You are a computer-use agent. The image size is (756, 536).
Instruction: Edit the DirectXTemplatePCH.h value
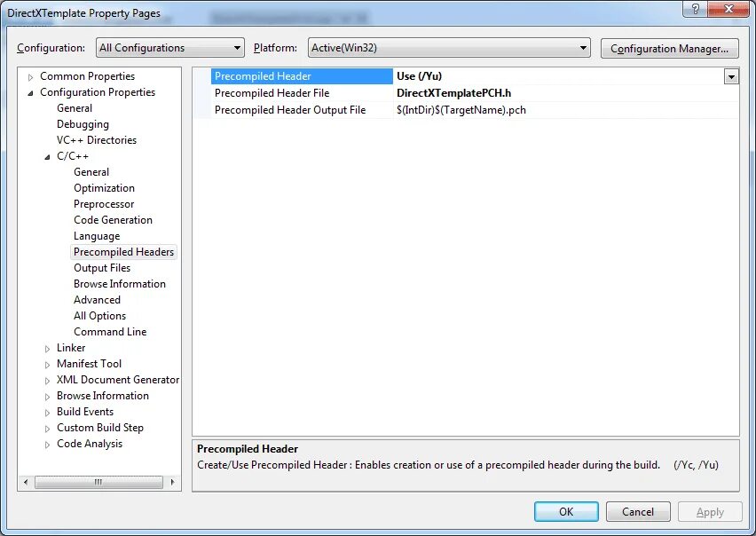[x=453, y=93]
